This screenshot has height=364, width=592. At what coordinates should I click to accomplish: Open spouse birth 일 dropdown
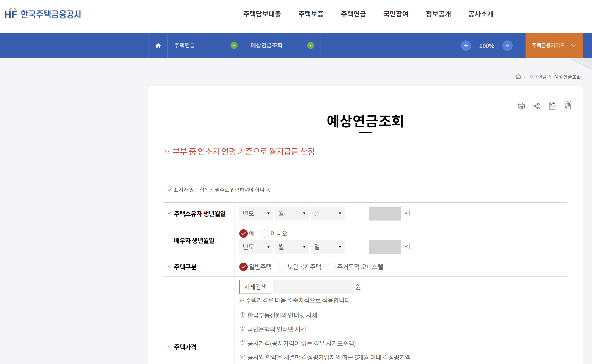[328, 247]
